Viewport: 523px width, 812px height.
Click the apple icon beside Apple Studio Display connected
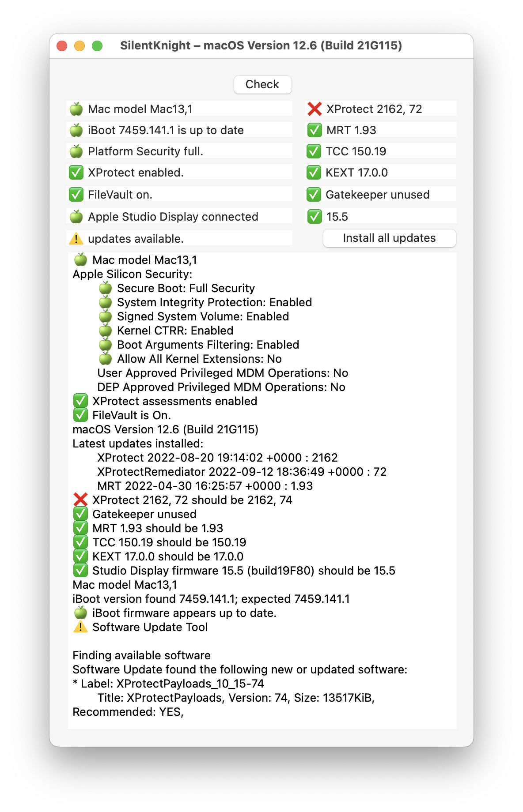pos(76,217)
